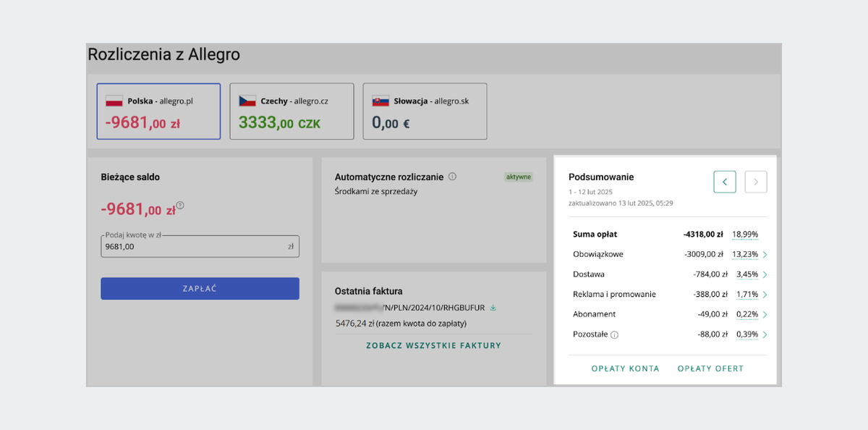The image size is (868, 430).
Task: Click the -3009,00 zł Obowiązkowe amount
Action: 704,254
